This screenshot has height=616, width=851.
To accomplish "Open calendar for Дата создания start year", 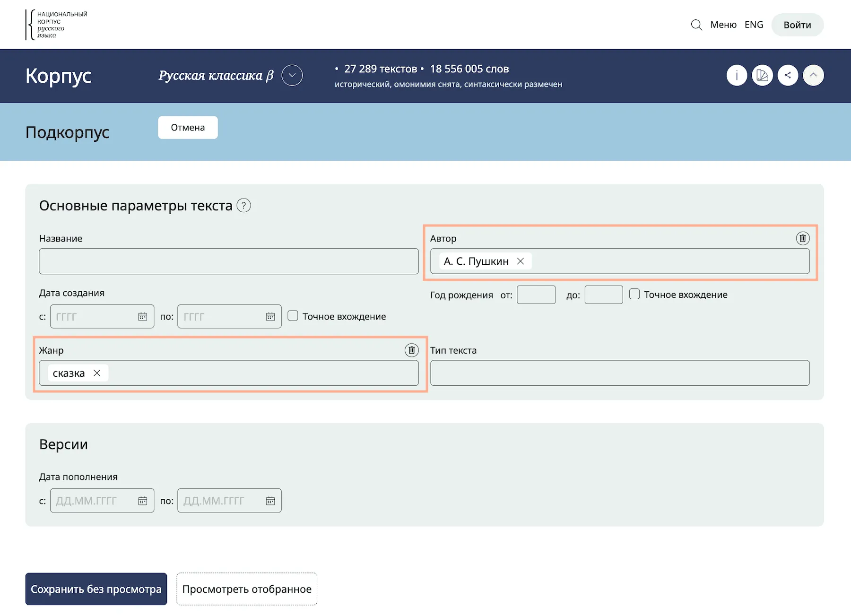I will [143, 317].
